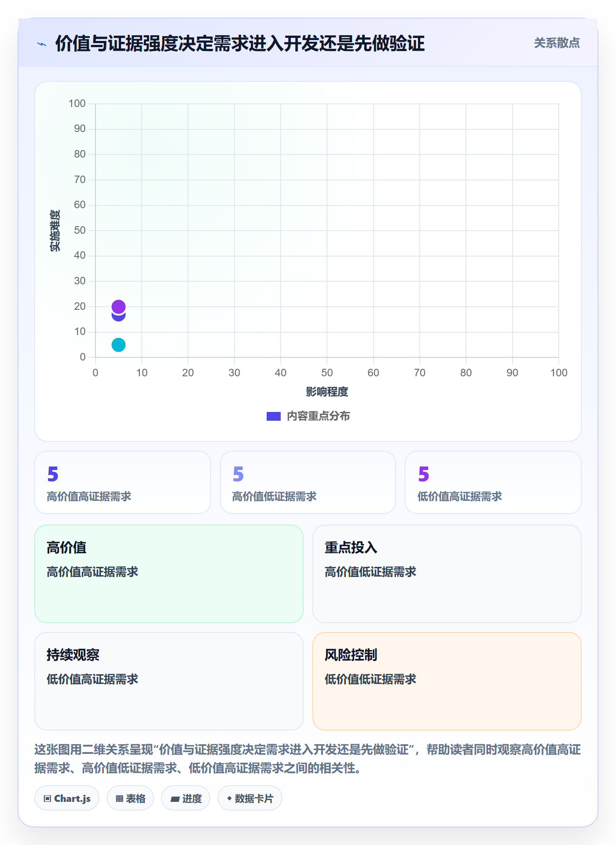616x845 pixels.
Task: Click the x-axis tick label 50
Action: [x=327, y=373]
